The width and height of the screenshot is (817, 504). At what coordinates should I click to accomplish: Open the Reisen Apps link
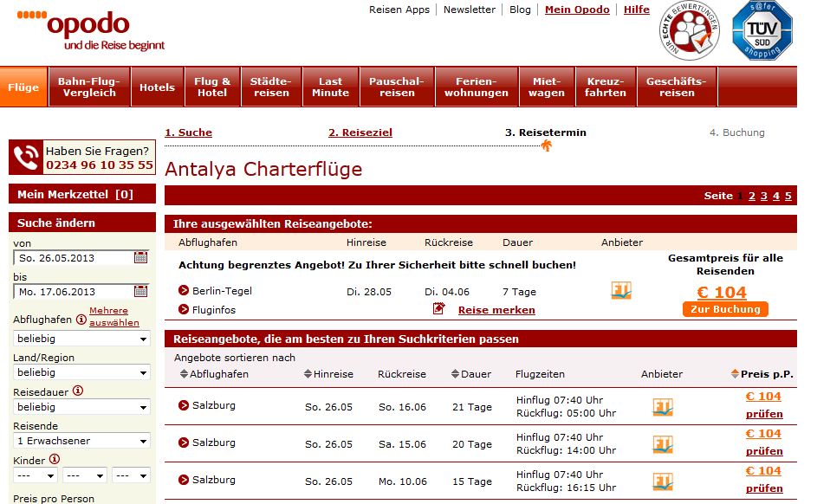[x=399, y=10]
